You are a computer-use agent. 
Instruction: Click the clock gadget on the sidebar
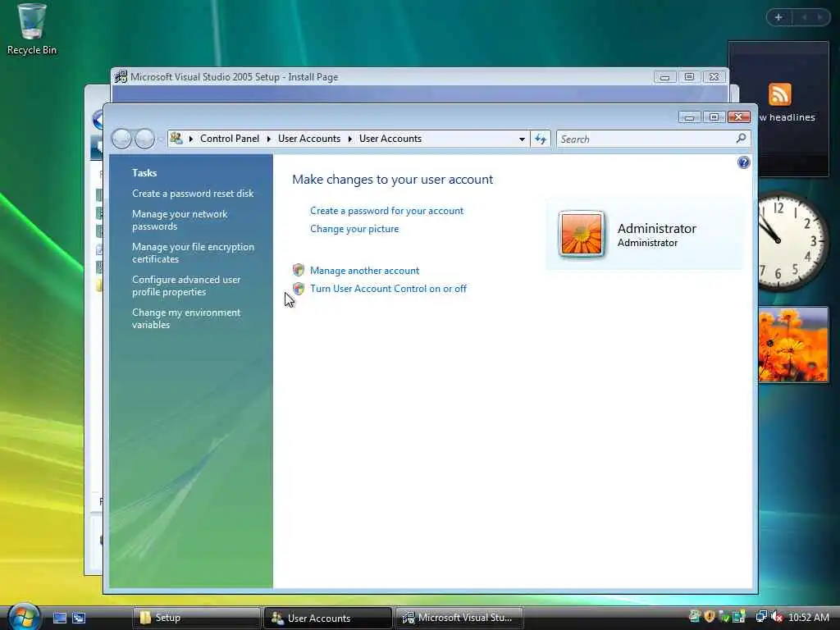coord(793,241)
